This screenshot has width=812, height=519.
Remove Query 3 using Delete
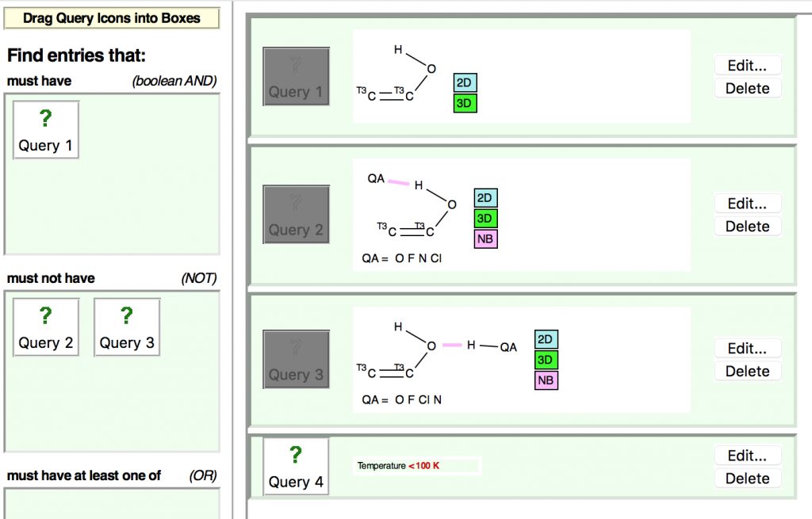click(747, 371)
